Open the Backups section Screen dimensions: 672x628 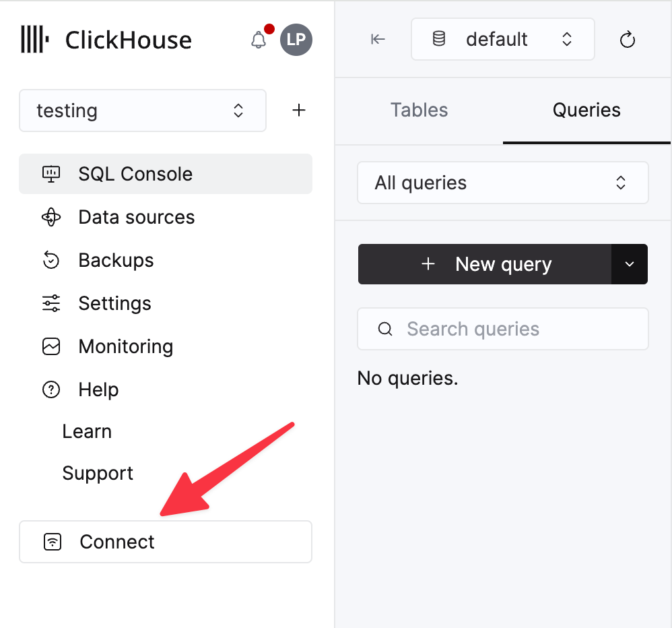116,260
